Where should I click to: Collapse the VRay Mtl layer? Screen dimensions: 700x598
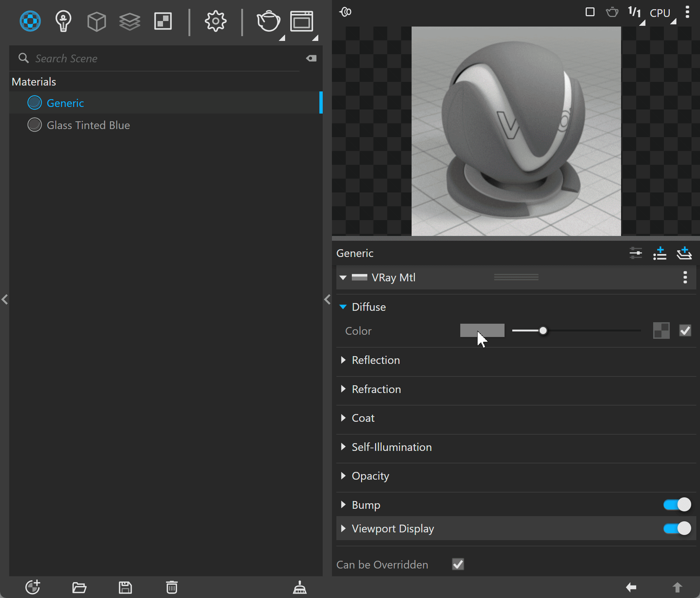click(x=343, y=278)
